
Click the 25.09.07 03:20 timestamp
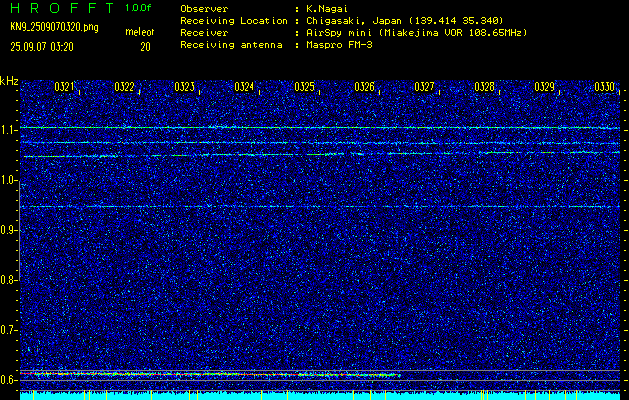coord(42,47)
